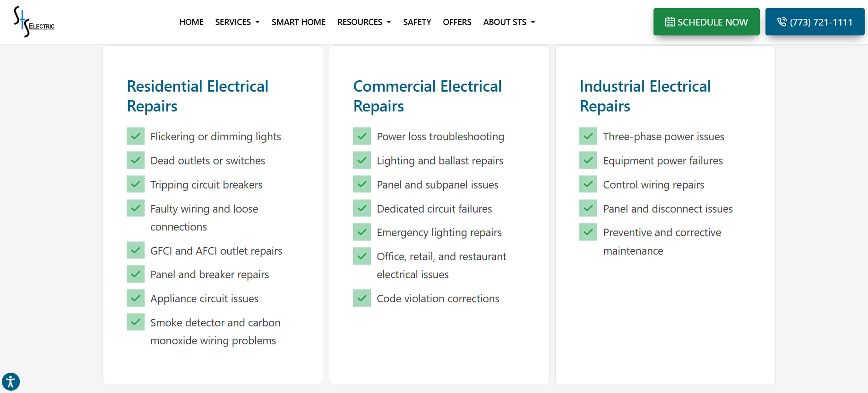Click checkmark icon beside Appliance circuit issues

click(136, 298)
